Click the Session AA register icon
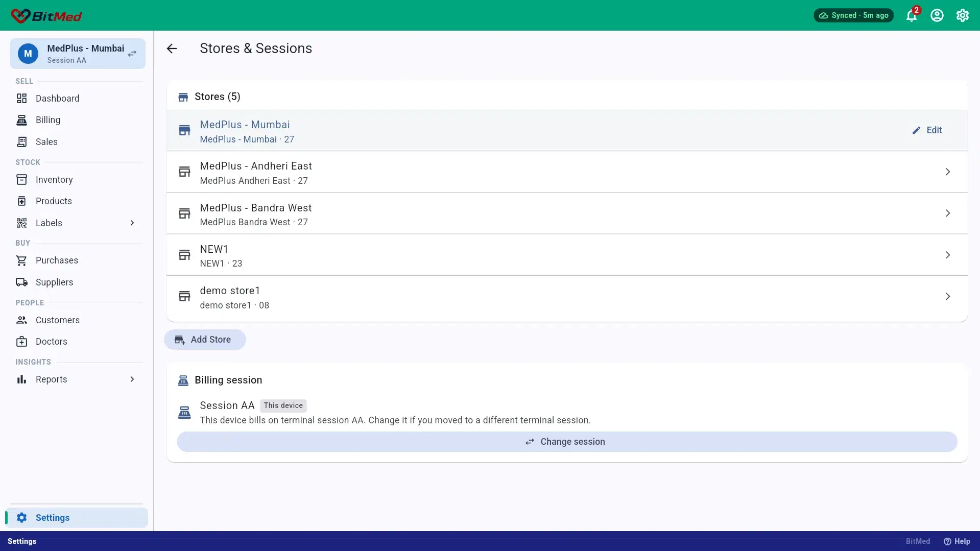This screenshot has width=980, height=551. tap(184, 413)
